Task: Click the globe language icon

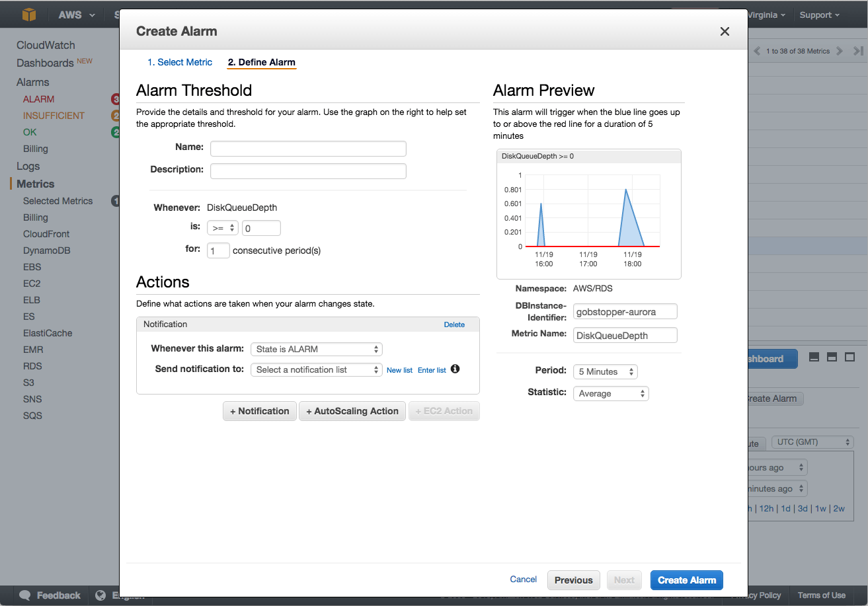Action: (100, 595)
